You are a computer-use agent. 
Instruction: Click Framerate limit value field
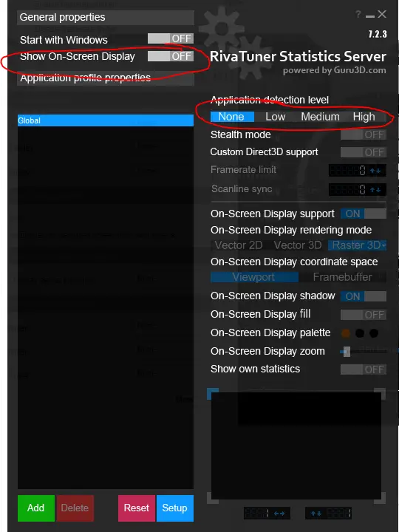coord(348,170)
